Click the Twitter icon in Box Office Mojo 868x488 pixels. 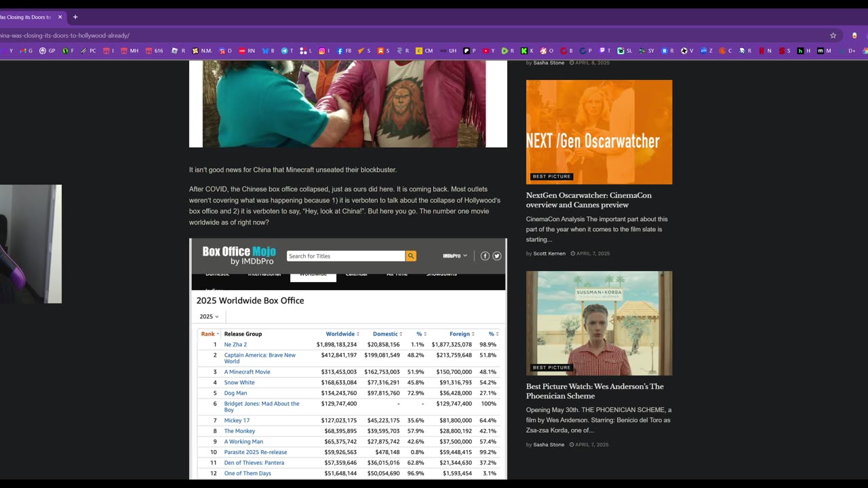[x=497, y=256]
